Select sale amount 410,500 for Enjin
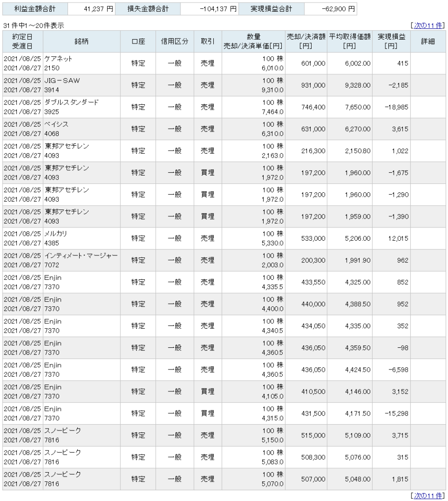The image size is (448, 501). [313, 392]
